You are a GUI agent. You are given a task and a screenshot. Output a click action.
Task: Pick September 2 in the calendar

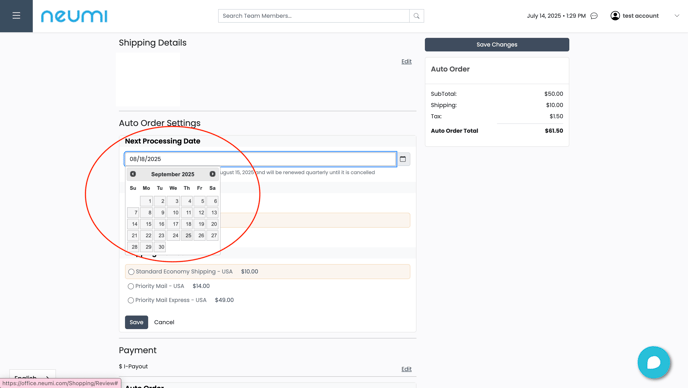(x=160, y=201)
